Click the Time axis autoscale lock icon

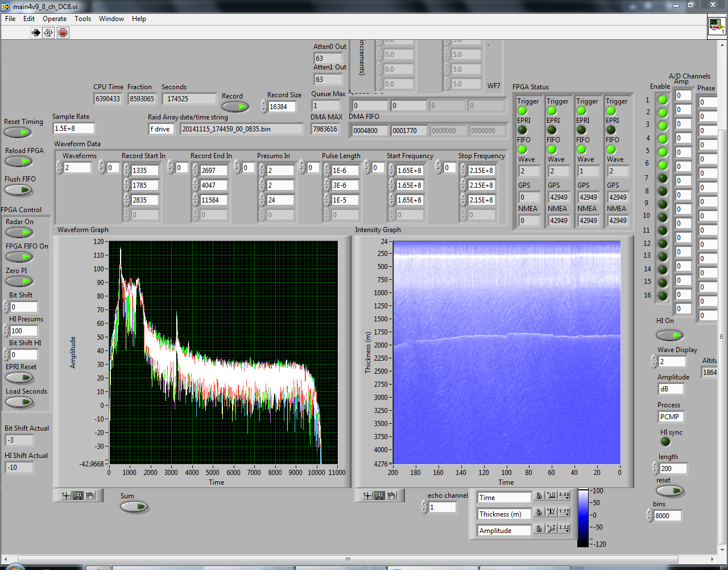point(539,497)
